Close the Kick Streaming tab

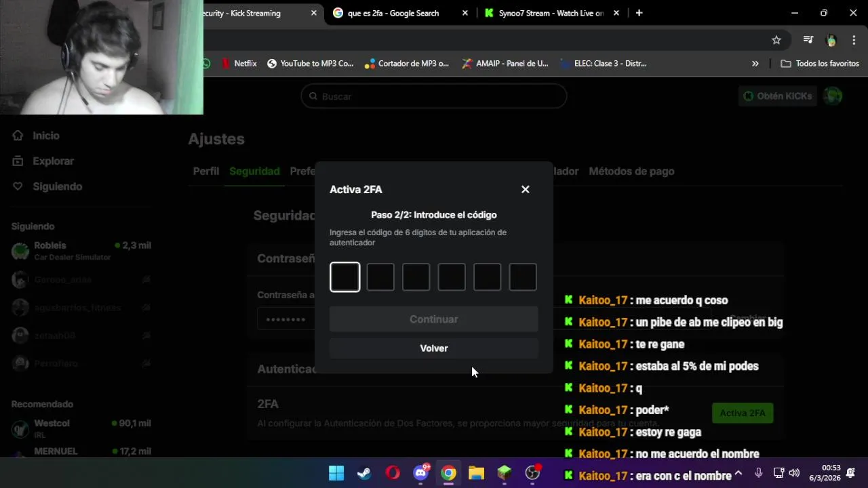click(314, 13)
